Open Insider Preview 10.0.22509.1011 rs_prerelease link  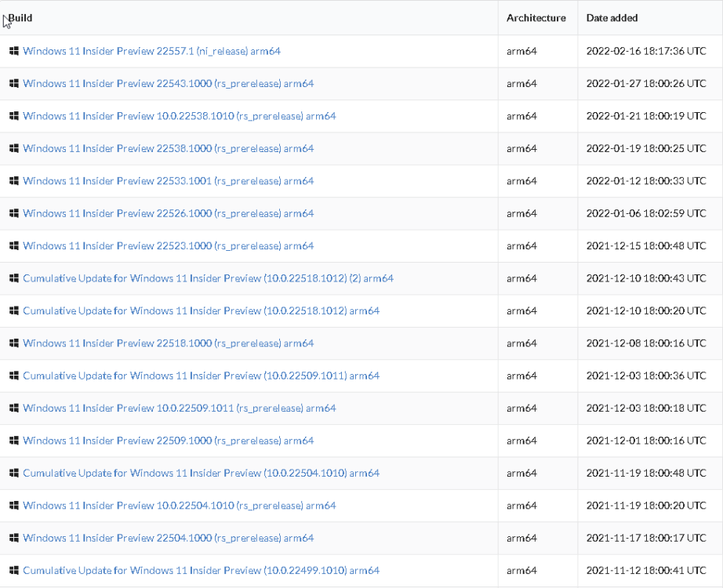click(180, 408)
